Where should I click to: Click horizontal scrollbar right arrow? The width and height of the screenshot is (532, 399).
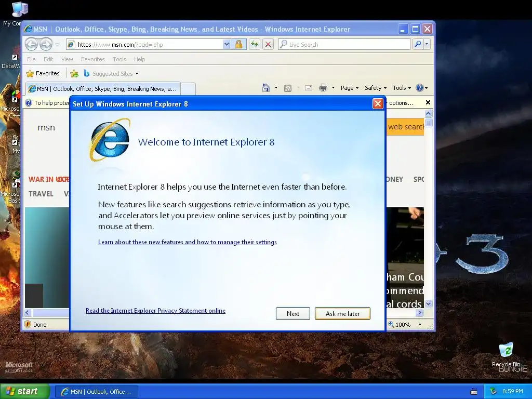pos(420,312)
